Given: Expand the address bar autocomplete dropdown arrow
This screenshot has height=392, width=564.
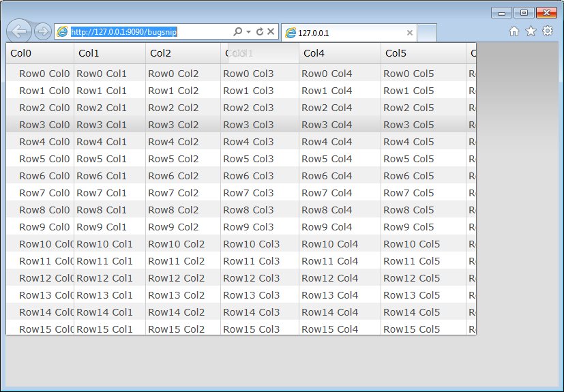Looking at the screenshot, I should 249,31.
